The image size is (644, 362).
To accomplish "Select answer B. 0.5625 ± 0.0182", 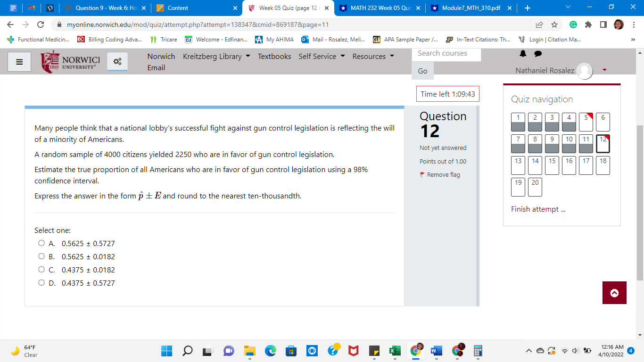I will 41,257.
